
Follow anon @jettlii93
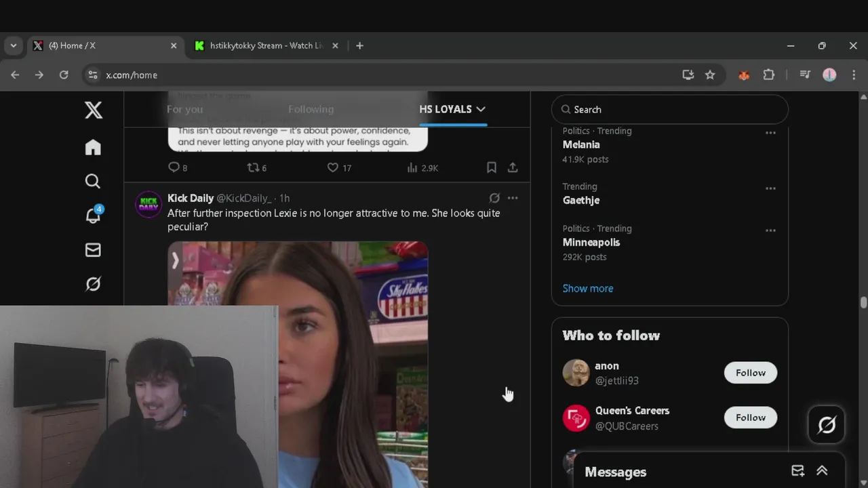pos(751,373)
